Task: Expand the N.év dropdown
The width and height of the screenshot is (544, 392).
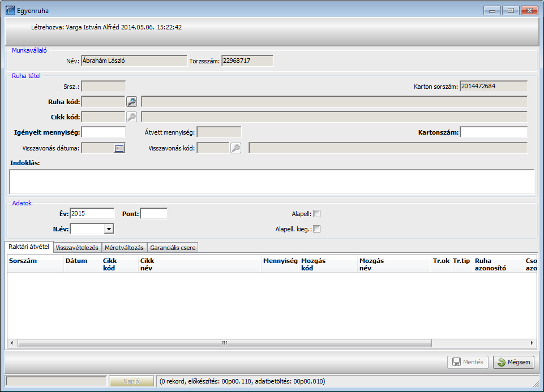Action: pos(109,229)
